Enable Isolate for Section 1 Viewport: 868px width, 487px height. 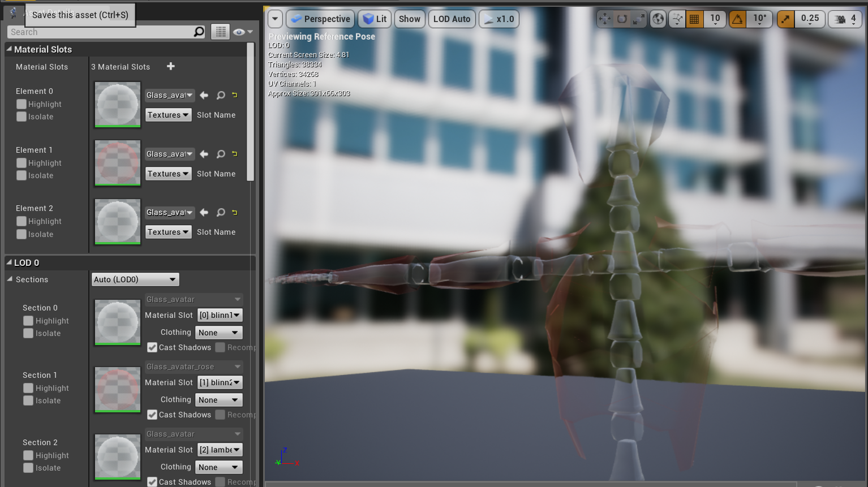click(28, 400)
